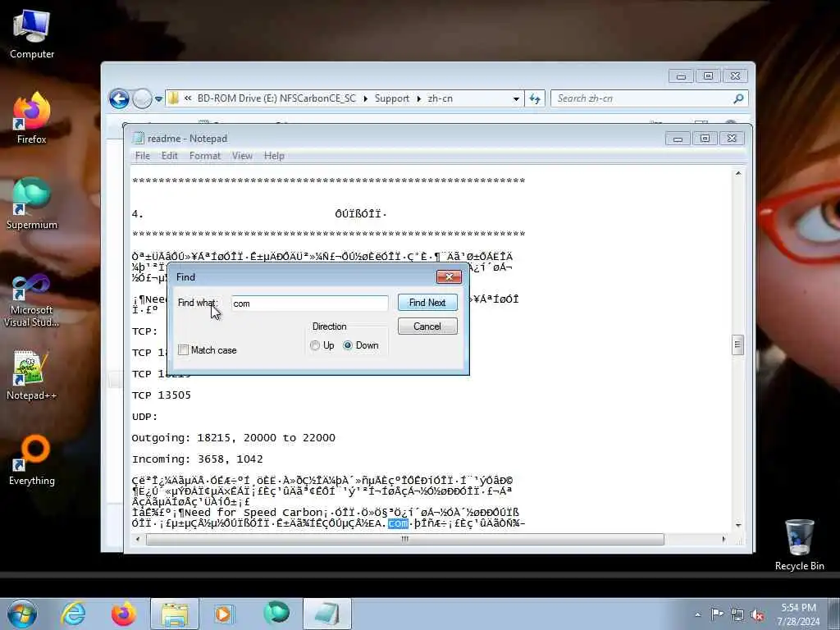Click the 'UDP:' line in Notepad
Image resolution: width=840 pixels, height=630 pixels.
[x=144, y=417]
